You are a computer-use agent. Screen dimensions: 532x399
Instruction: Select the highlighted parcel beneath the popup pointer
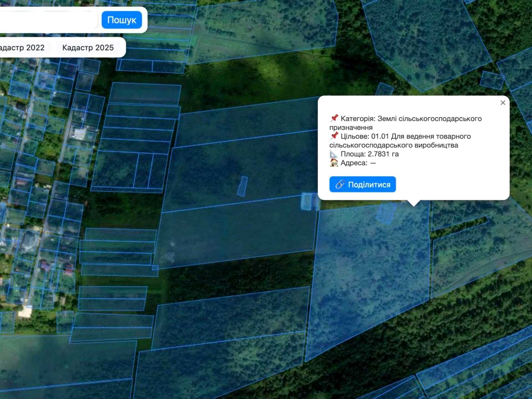pyautogui.click(x=369, y=277)
